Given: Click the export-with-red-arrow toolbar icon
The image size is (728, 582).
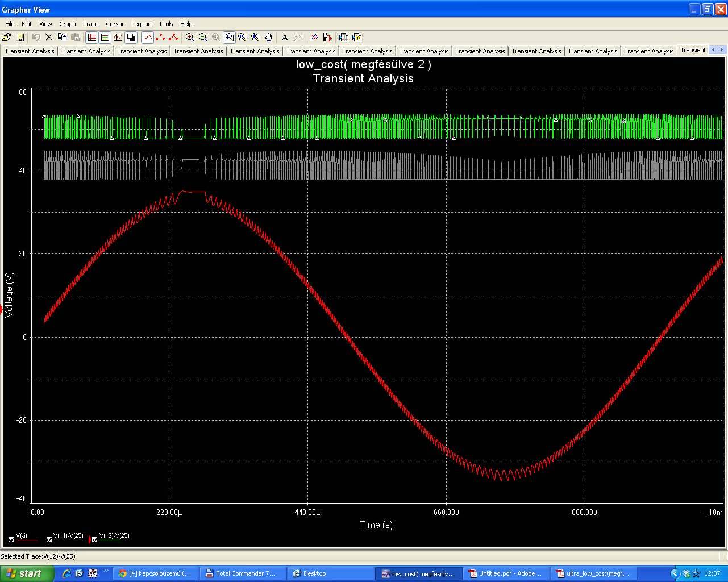Looking at the screenshot, I should [327, 38].
